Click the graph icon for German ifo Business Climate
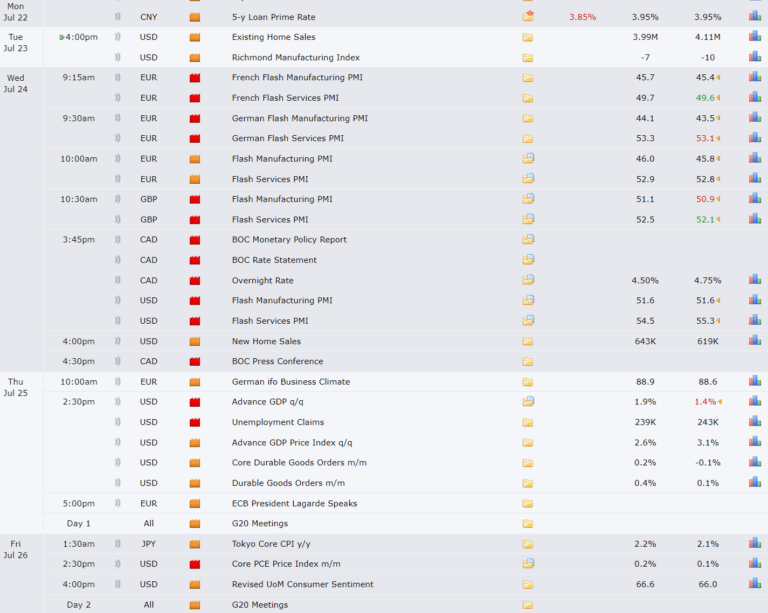Viewport: 768px width, 613px height. (x=755, y=381)
